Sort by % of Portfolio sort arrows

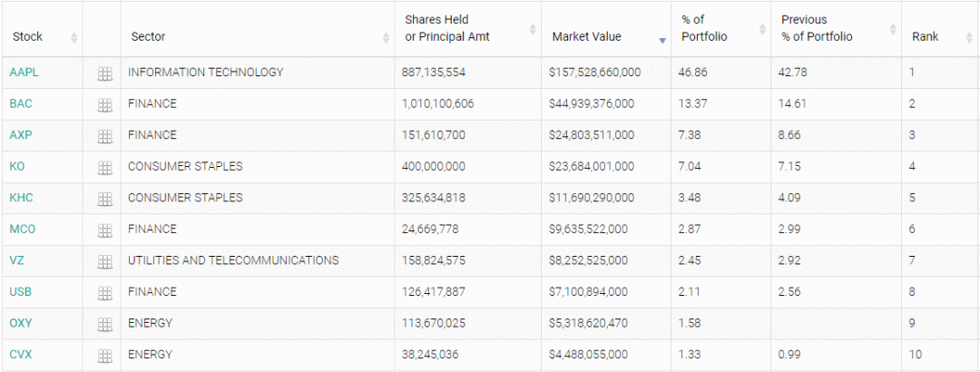click(762, 29)
